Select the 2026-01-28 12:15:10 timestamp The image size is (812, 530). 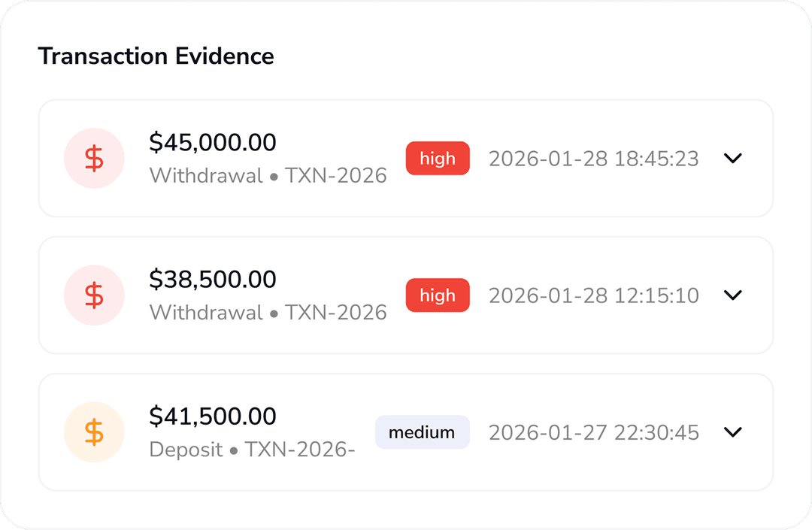click(x=593, y=295)
